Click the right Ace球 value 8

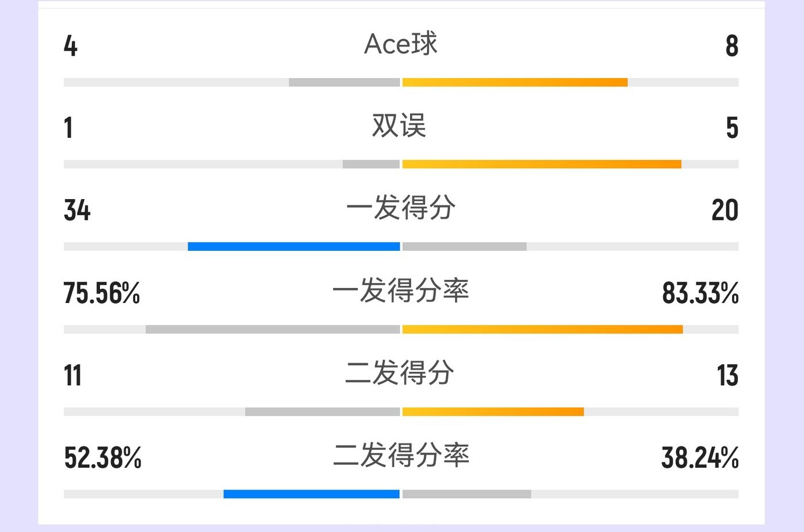pos(732,46)
